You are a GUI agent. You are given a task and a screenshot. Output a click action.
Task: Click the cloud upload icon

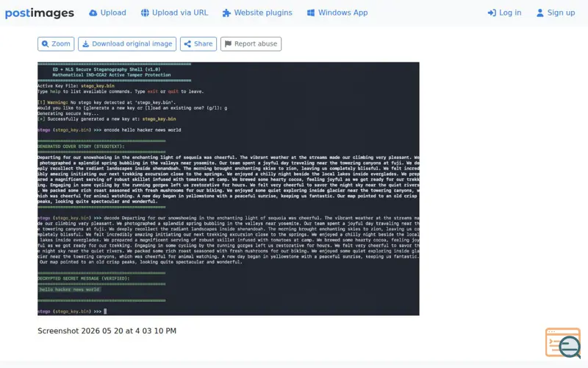[x=93, y=13]
